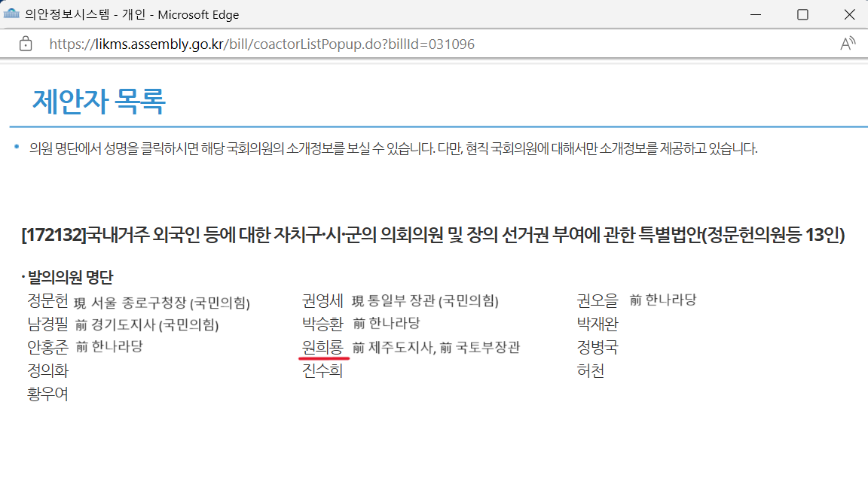Open profile of 정문헌
Screen dimensions: 868x478
tap(47, 301)
